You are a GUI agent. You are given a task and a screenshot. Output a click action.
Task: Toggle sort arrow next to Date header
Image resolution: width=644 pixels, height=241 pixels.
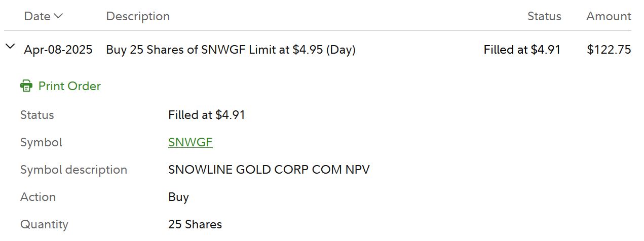[x=58, y=16]
